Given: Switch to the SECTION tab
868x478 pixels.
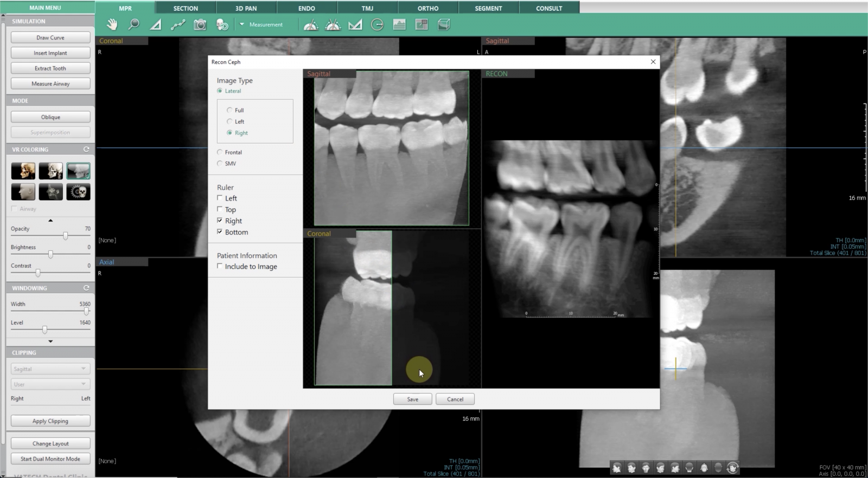Looking at the screenshot, I should click(x=186, y=8).
